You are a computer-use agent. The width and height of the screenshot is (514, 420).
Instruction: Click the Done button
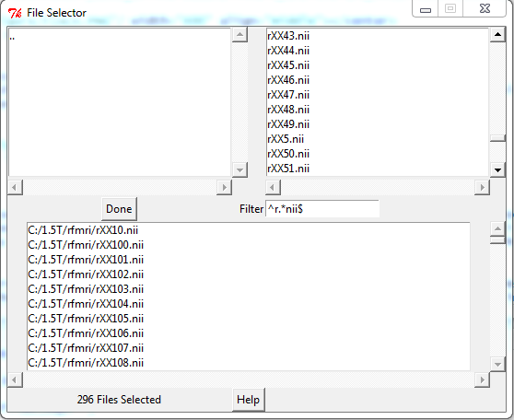click(x=119, y=208)
